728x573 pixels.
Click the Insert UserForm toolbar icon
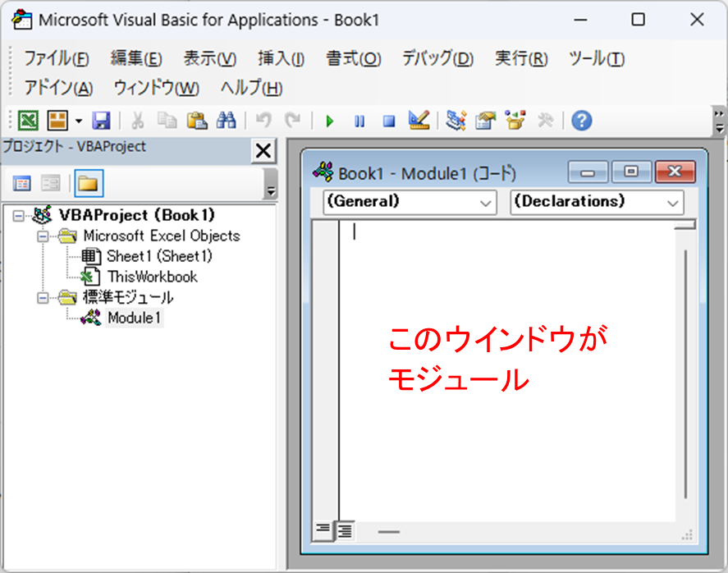57,121
